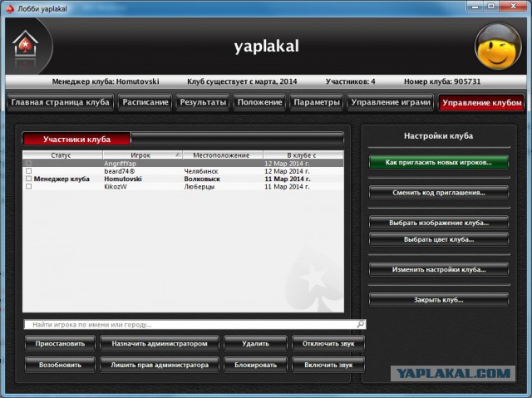The height and width of the screenshot is (398, 532).
Task: Click the Включить звук button
Action: point(328,365)
